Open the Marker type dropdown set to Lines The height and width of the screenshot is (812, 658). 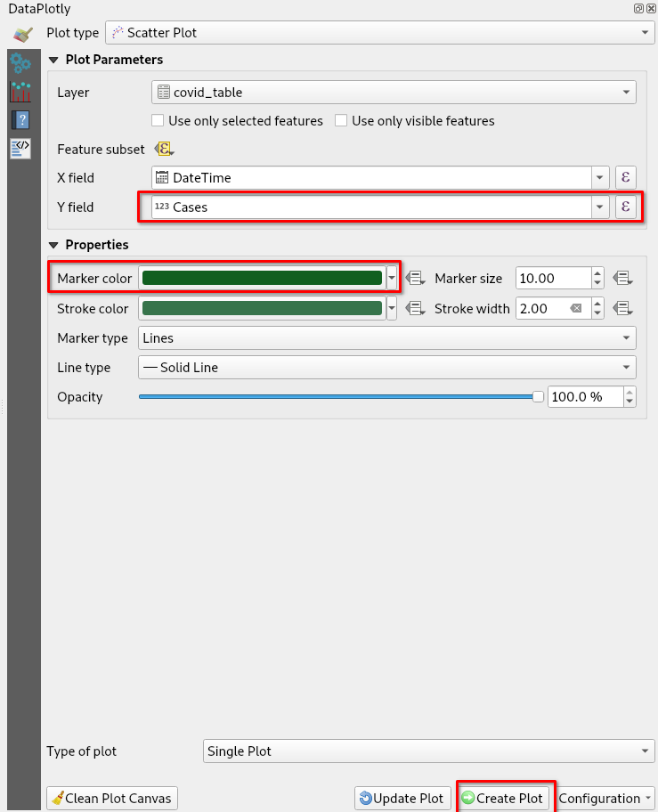(x=386, y=338)
